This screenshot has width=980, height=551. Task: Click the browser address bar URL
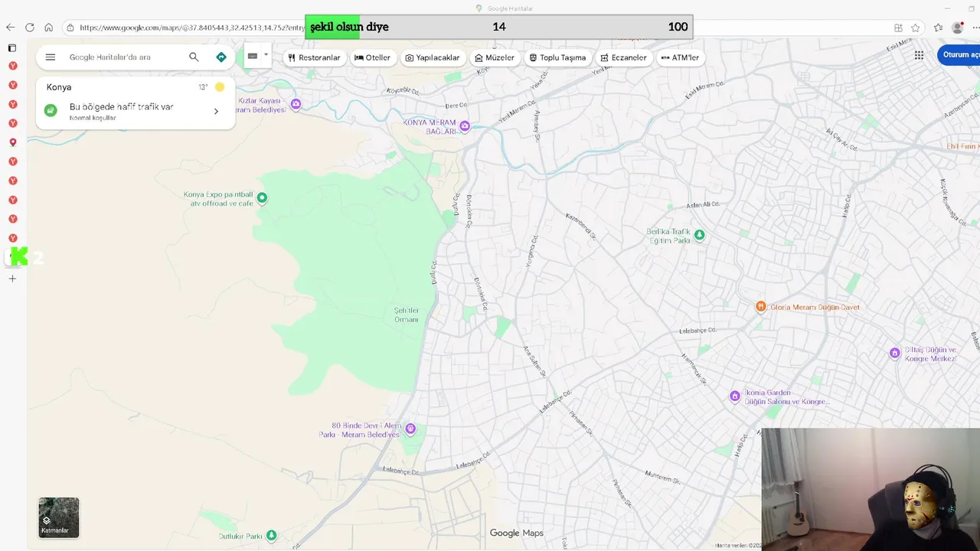pyautogui.click(x=191, y=28)
